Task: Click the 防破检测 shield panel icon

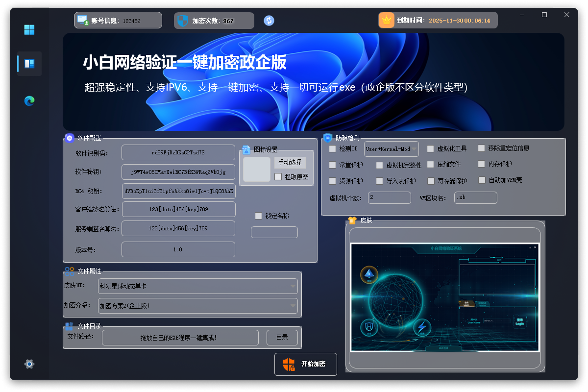Action: coord(328,138)
